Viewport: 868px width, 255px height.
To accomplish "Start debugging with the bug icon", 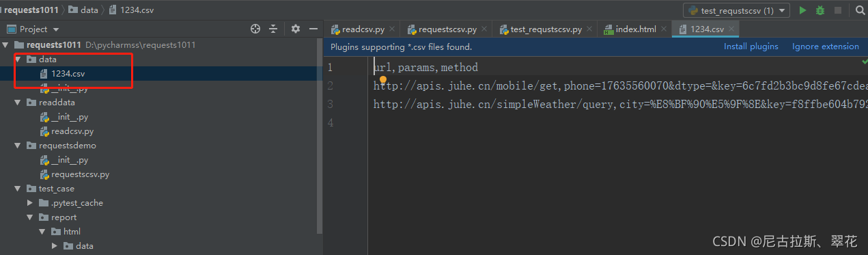I will point(820,10).
